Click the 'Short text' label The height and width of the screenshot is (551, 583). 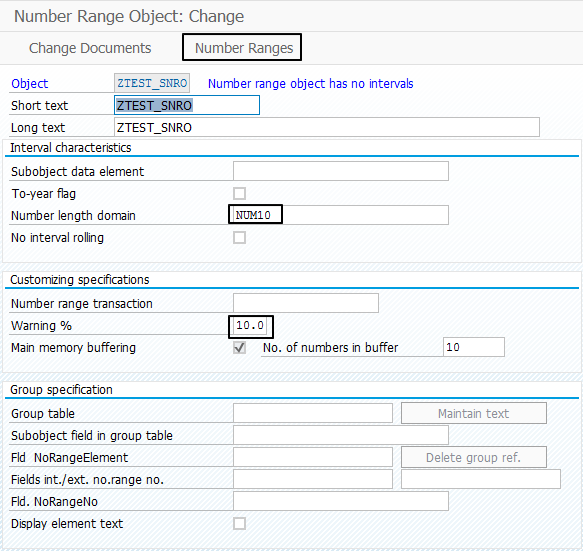39,106
